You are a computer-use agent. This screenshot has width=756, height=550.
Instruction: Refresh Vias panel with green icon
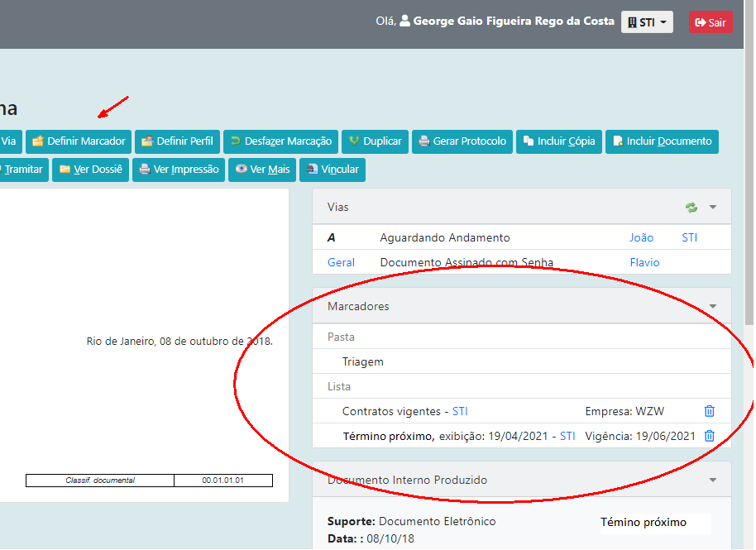coord(691,208)
